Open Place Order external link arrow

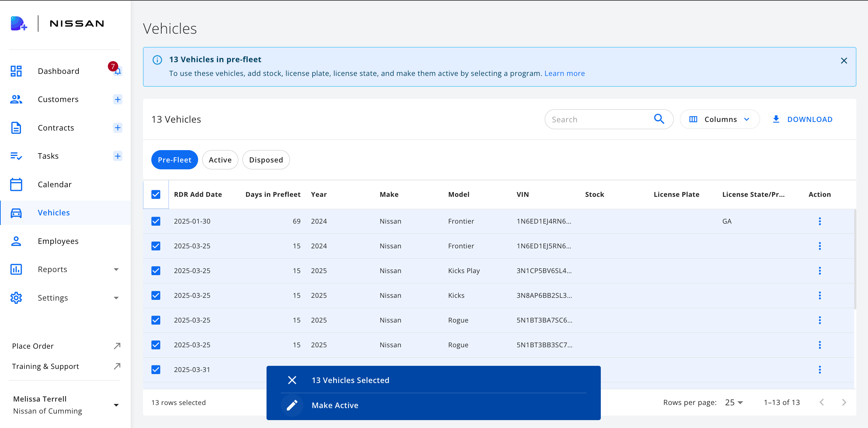(117, 346)
